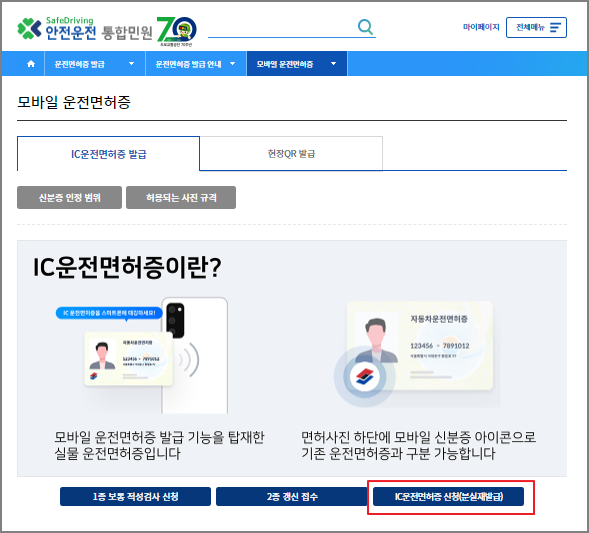Click the IC운전면허증이란? heading
The width and height of the screenshot is (589, 533).
pyautogui.click(x=127, y=267)
